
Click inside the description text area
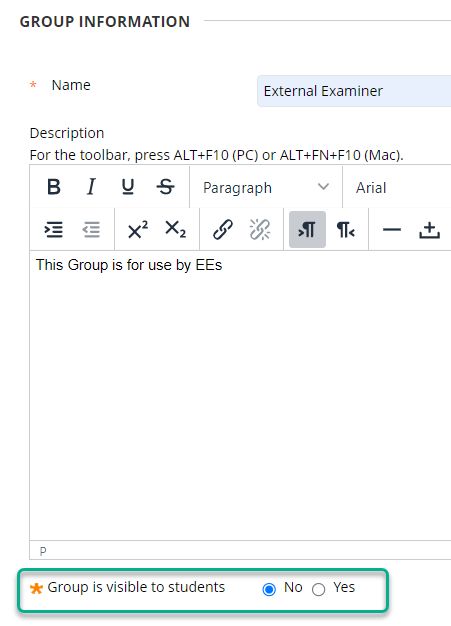pos(240,395)
